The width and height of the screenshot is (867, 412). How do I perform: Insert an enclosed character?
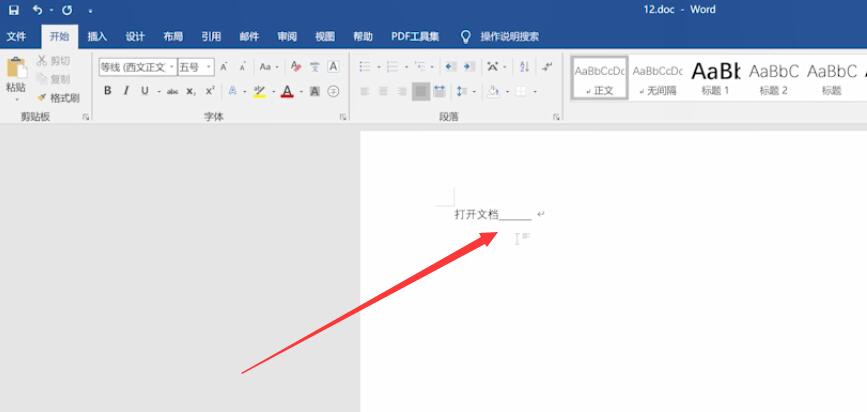[333, 91]
